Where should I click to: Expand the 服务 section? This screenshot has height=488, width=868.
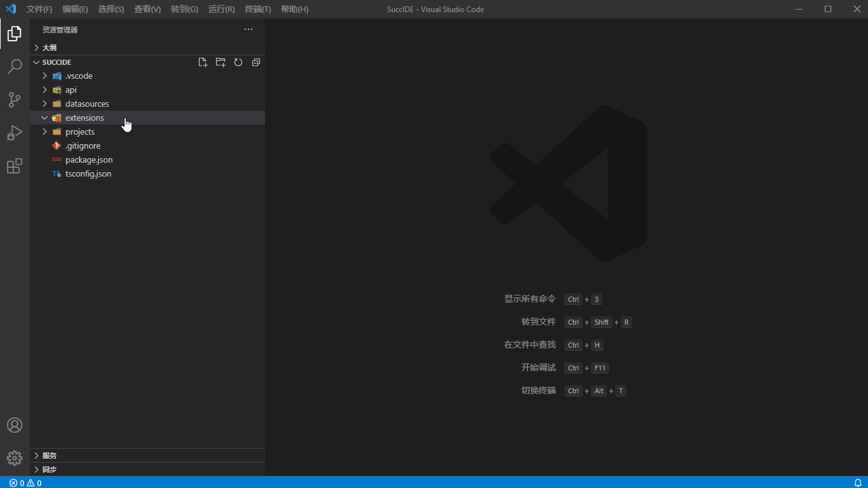[50, 456]
